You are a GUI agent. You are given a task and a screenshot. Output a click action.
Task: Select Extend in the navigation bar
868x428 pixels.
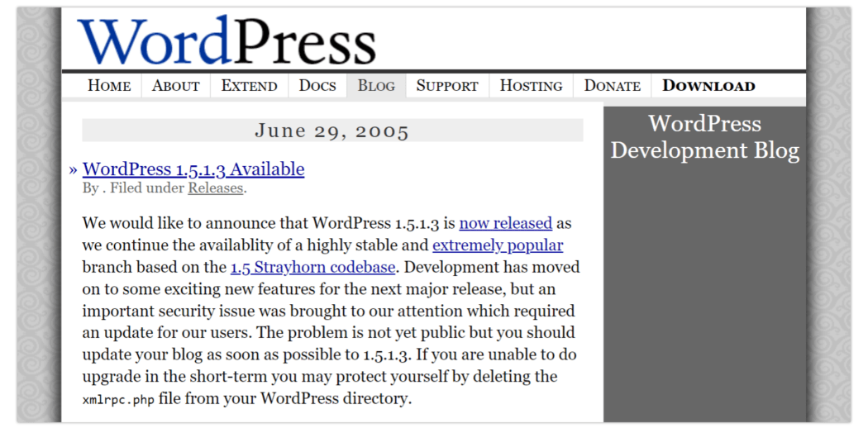[249, 86]
